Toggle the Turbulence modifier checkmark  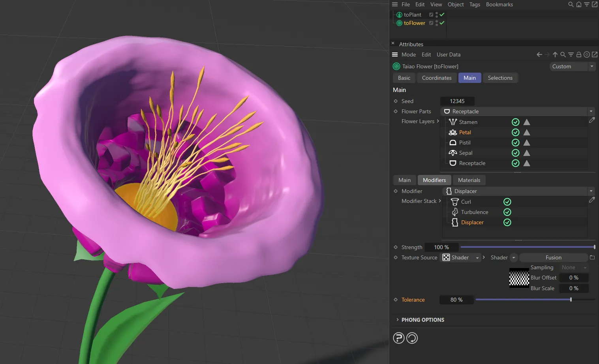(507, 212)
